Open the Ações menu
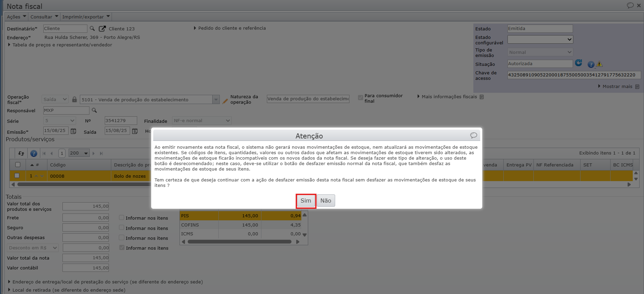Screen dimensions: 644x294 coord(16,17)
